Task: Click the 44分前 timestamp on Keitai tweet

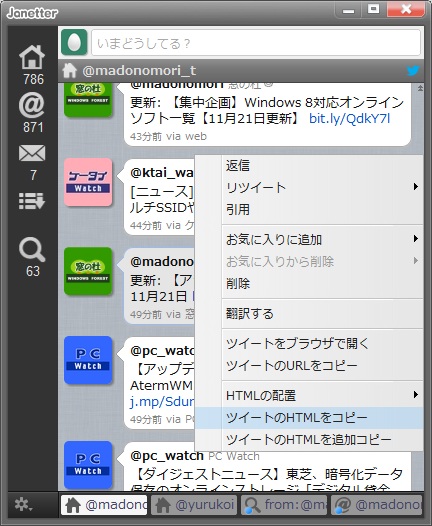Action: pos(146,225)
